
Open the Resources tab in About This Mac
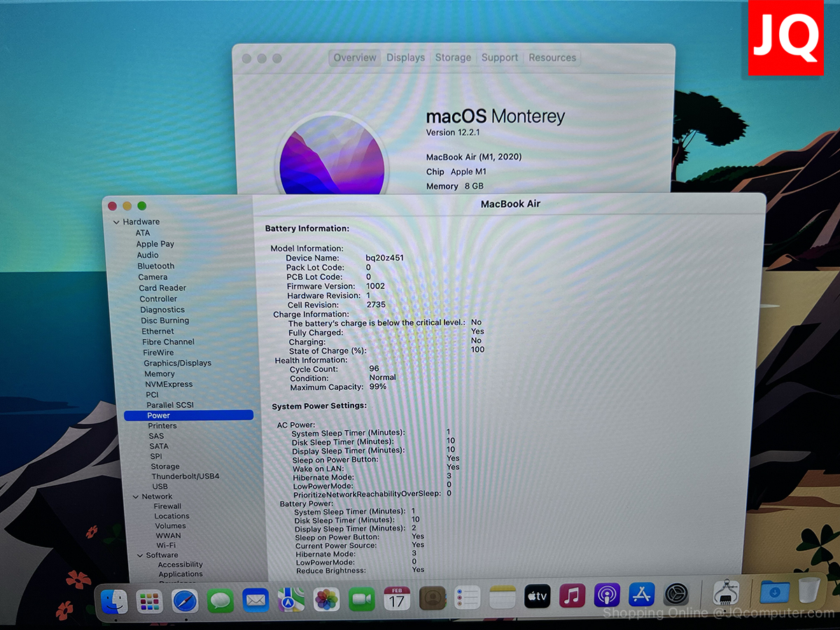pyautogui.click(x=552, y=58)
